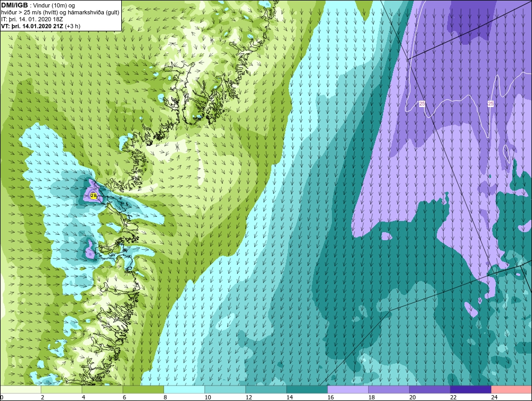This screenshot has width=532, height=401.
Task: Select the 8-10 m/s light cyan legend swatch
Action: click(x=184, y=389)
